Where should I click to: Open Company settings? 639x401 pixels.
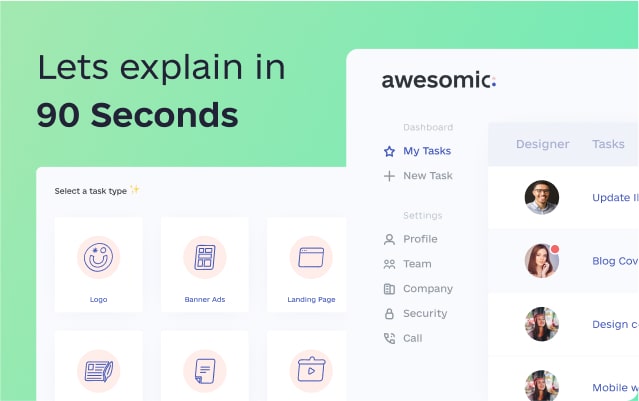(x=428, y=289)
